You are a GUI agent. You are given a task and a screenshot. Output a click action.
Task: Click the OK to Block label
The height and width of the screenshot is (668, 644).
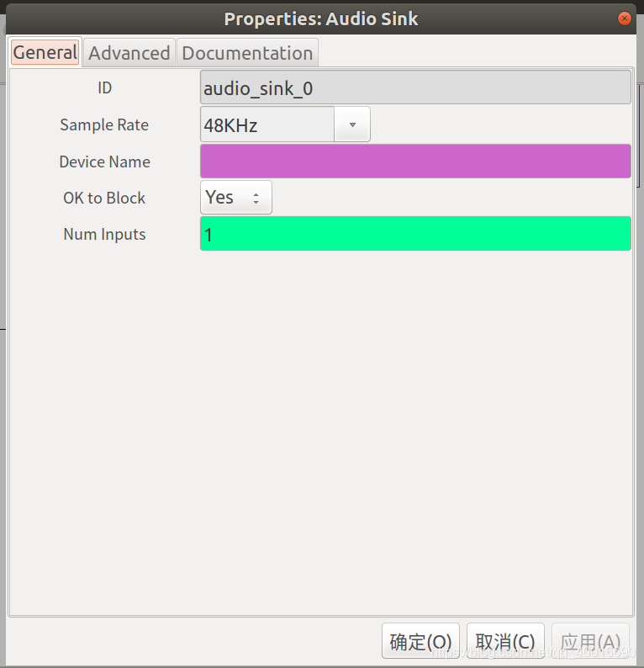click(x=104, y=198)
